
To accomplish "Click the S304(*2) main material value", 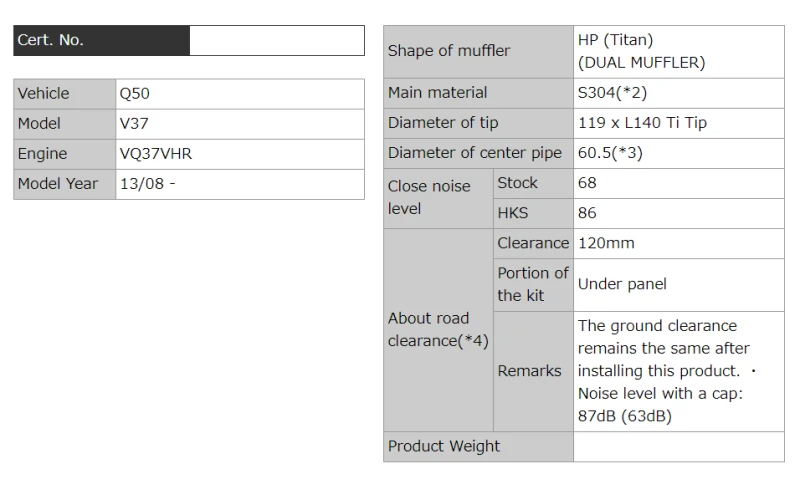I will (678, 93).
